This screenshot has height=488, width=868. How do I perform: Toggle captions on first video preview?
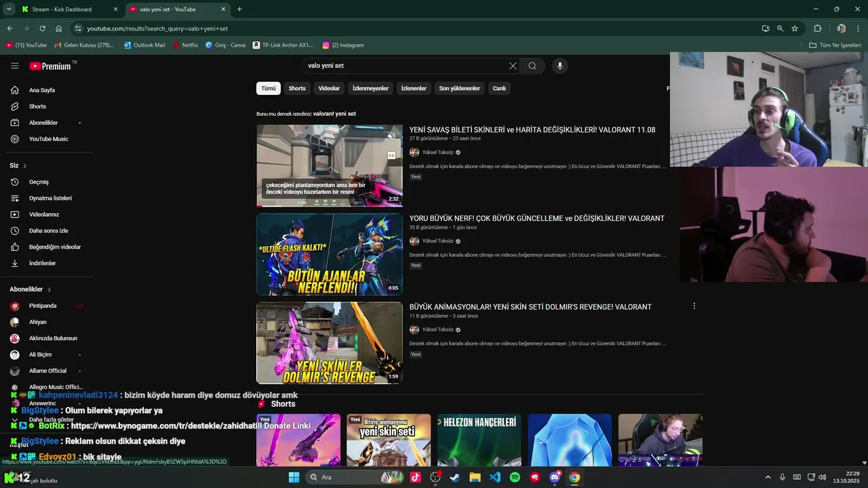pyautogui.click(x=391, y=155)
